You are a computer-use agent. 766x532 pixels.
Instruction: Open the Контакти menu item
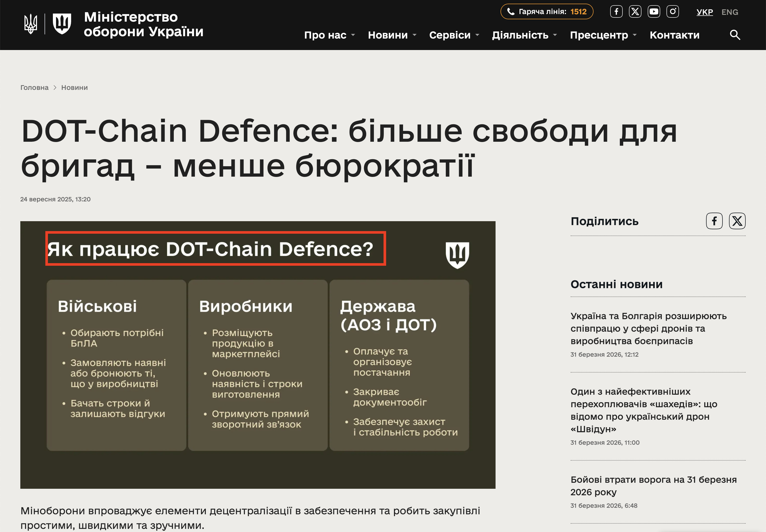(674, 35)
